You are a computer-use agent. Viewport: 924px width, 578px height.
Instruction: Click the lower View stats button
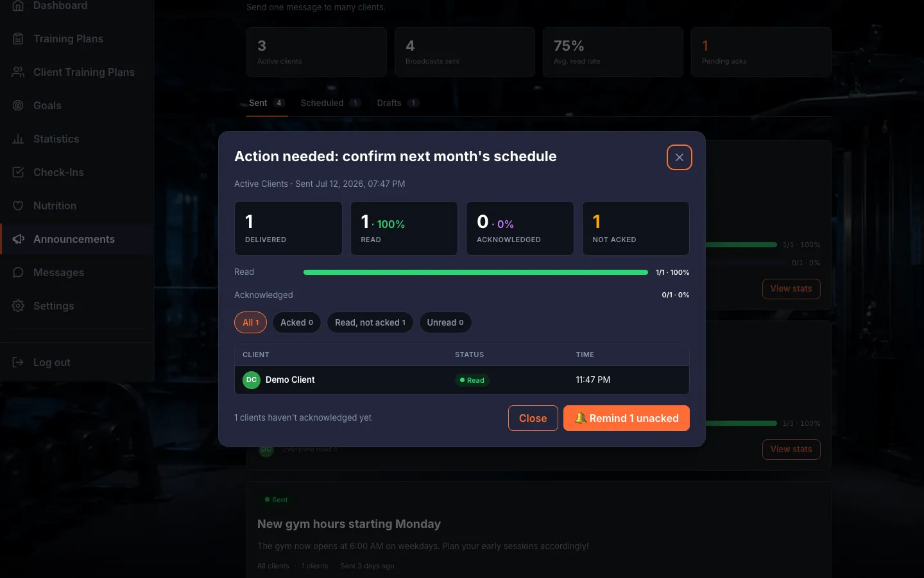coord(791,450)
